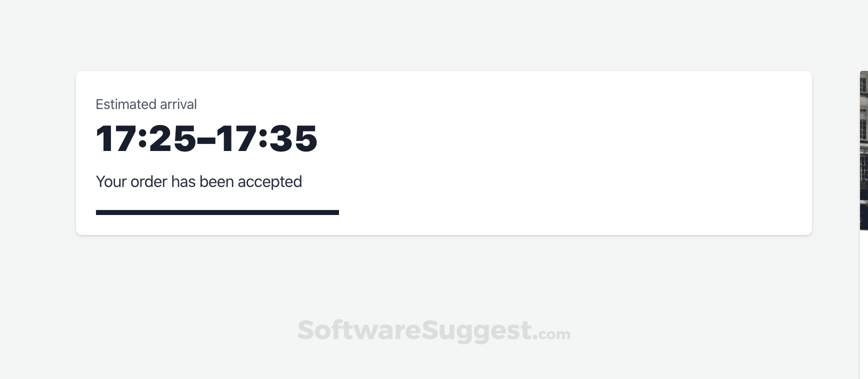868x379 pixels.
Task: Click the dash between arrival times
Action: [206, 140]
